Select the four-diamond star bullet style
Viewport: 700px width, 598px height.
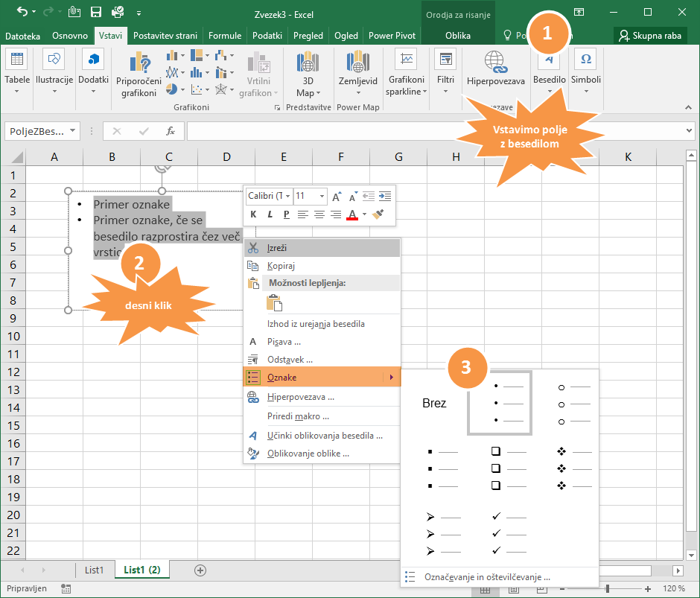coord(574,469)
